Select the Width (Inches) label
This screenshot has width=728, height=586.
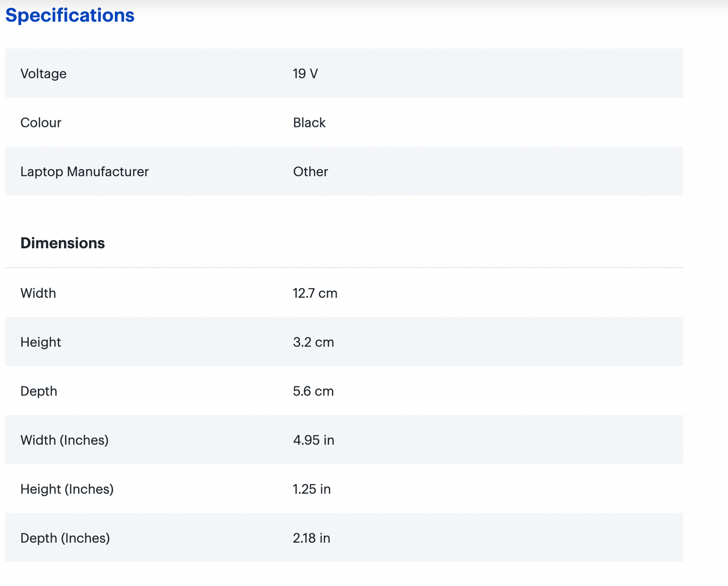point(64,440)
